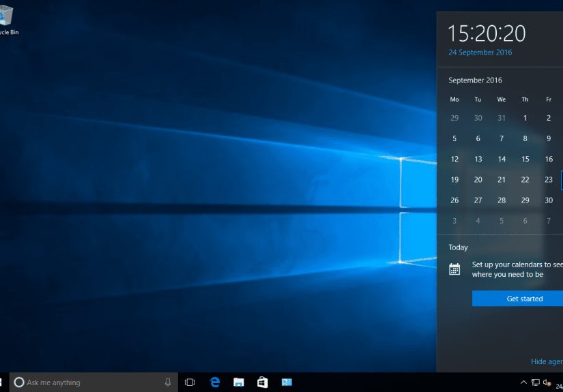Select date 15 in the calendar
The width and height of the screenshot is (563, 392).
(525, 159)
